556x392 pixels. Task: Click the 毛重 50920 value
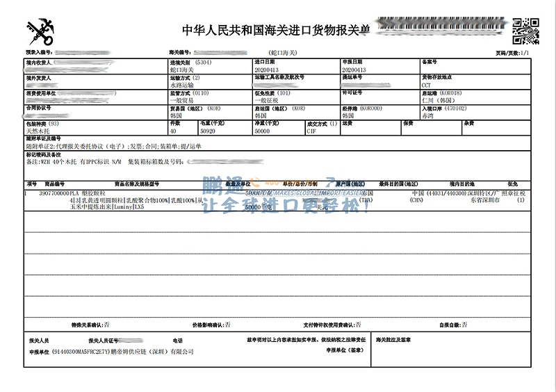pyautogui.click(x=208, y=131)
